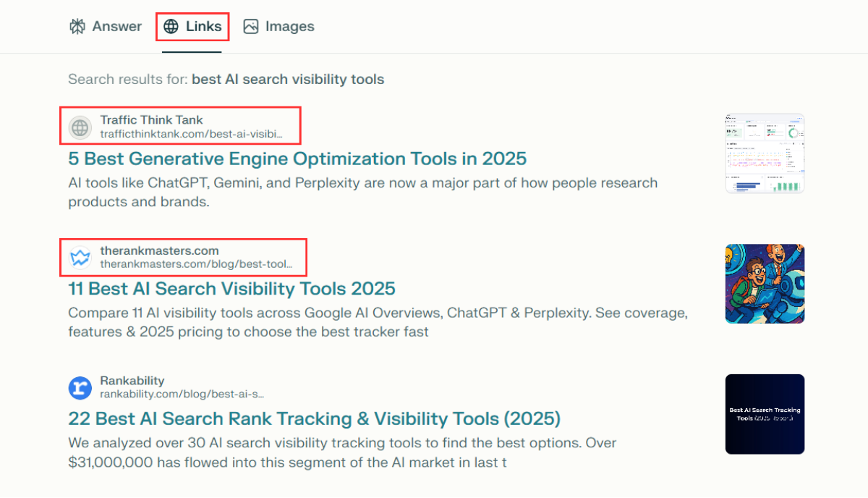The width and height of the screenshot is (868, 498).
Task: Click the Perplexity Answer tab icon
Action: click(x=77, y=27)
